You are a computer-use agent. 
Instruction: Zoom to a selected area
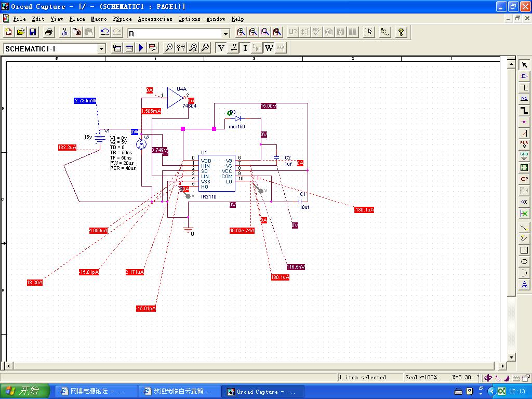point(265,32)
